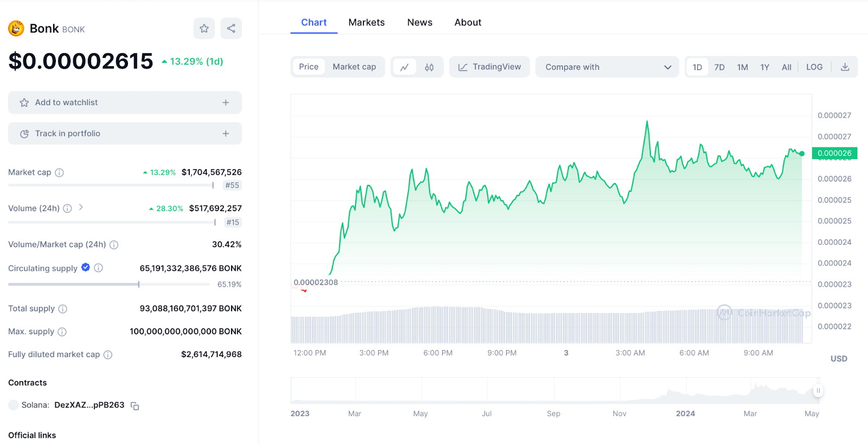Image resolution: width=868 pixels, height=445 pixels.
Task: Set chart range to 7D
Action: (x=719, y=67)
